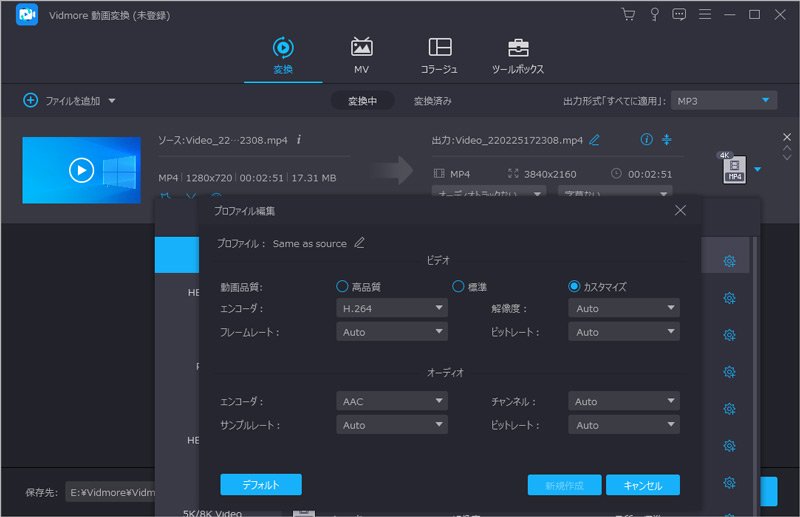
Task: Move file down with arrow icon
Action: [787, 158]
